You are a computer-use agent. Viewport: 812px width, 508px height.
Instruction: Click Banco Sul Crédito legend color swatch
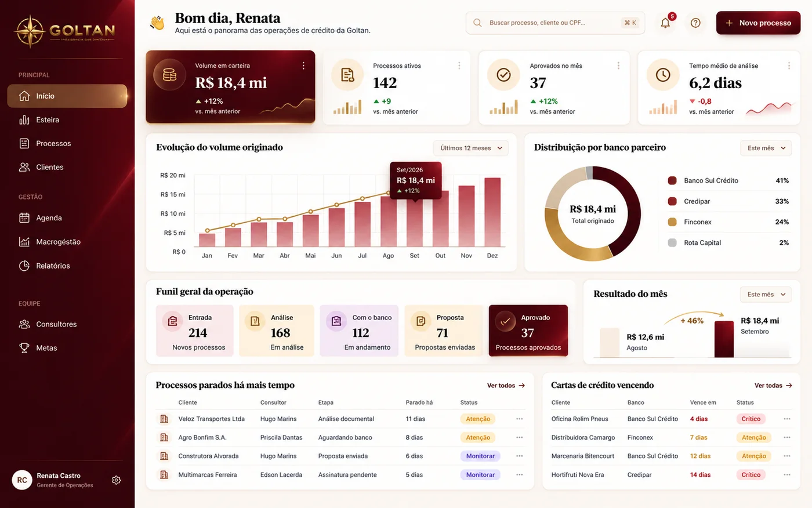coord(672,180)
